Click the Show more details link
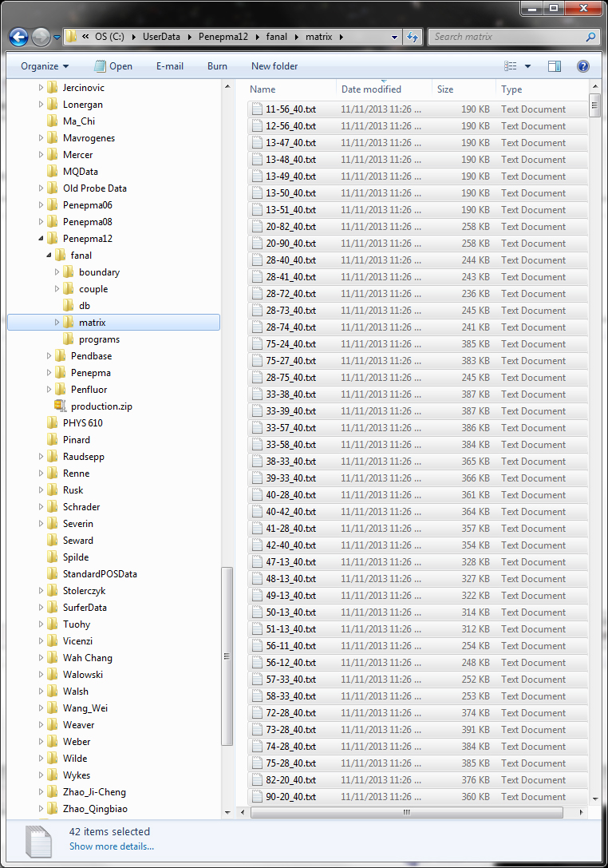Viewport: 608px width, 868px height. pos(112,846)
